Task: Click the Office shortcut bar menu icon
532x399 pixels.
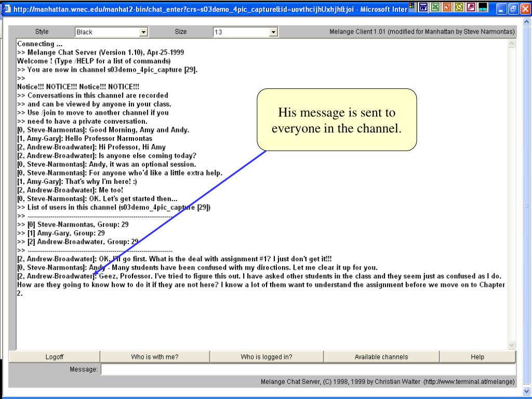Action: pos(412,6)
